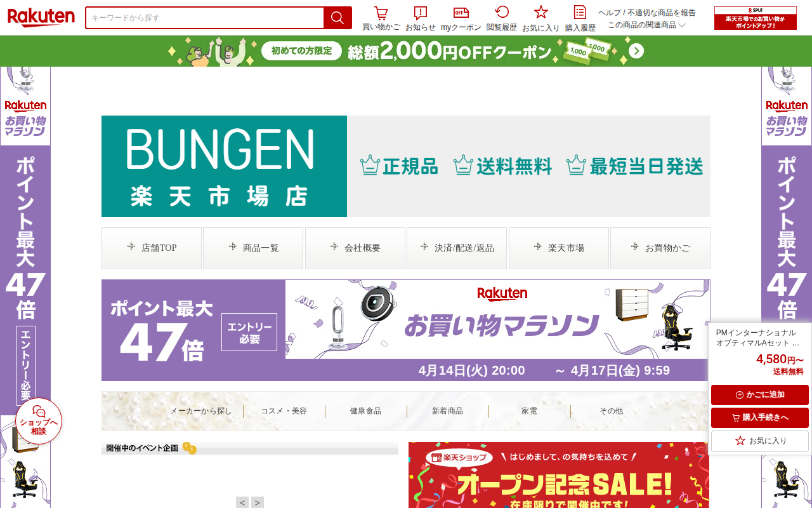Viewport: 812px width, 508px height.
Task: Click 不適切な商品を報告 link
Action: point(661,13)
